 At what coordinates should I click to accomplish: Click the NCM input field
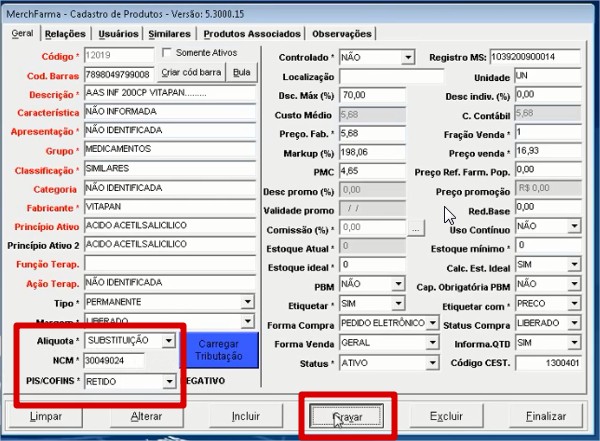click(x=114, y=361)
